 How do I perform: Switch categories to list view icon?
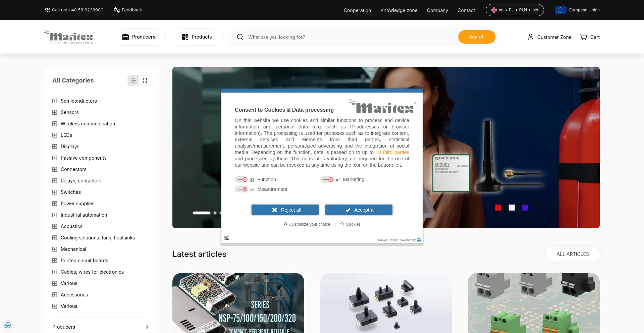coord(133,80)
